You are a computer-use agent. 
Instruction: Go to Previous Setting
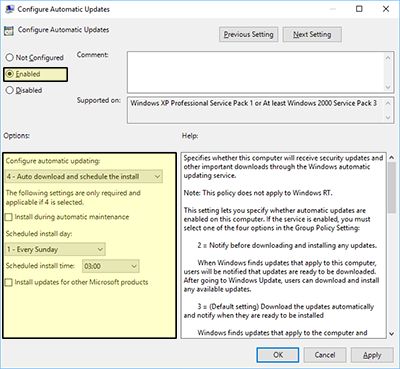click(x=248, y=34)
